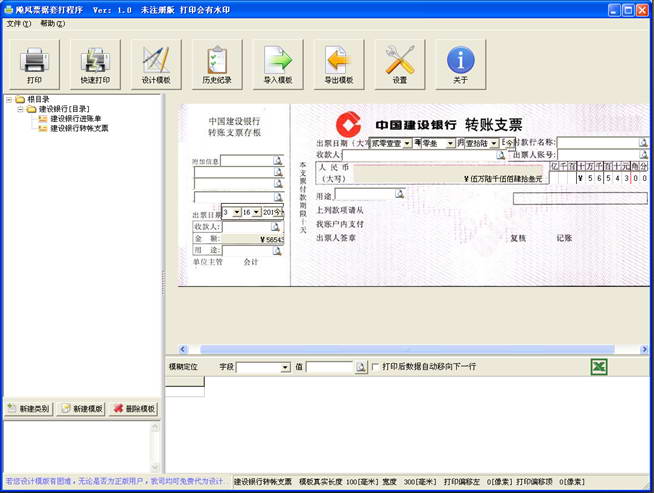Select 建设银行转帐支票 template in tree

(x=79, y=128)
